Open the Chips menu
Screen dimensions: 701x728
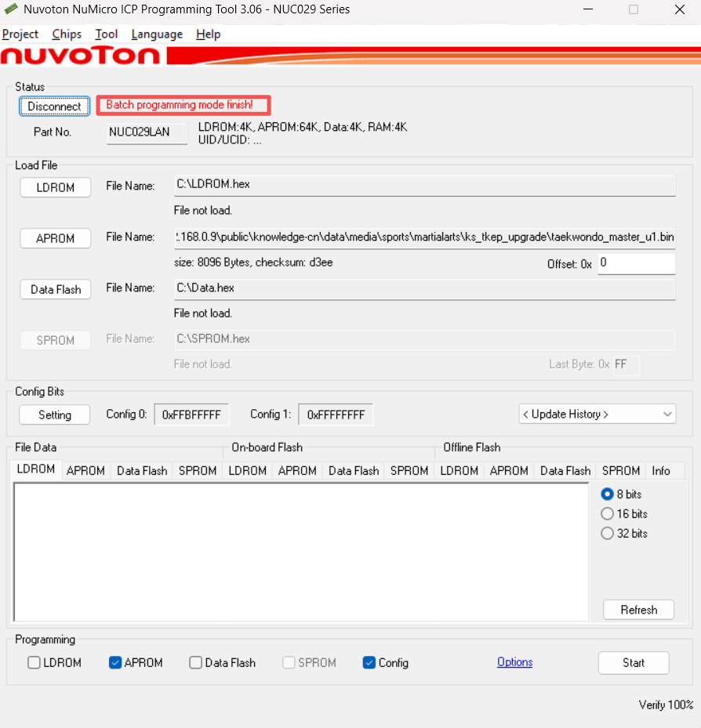pos(67,34)
